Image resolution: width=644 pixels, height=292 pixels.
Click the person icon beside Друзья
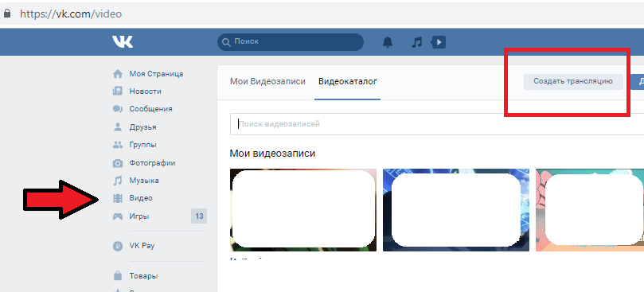[118, 127]
